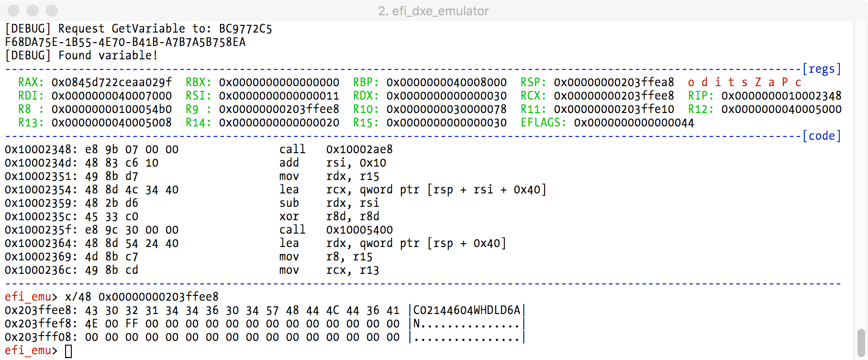Click the EFLAGS value 0x0000000000000044
The width and height of the screenshot is (868, 360).
634,123
